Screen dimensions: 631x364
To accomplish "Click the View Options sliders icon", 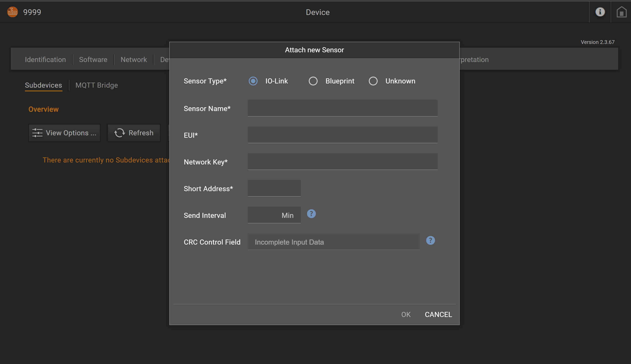I will 37,133.
